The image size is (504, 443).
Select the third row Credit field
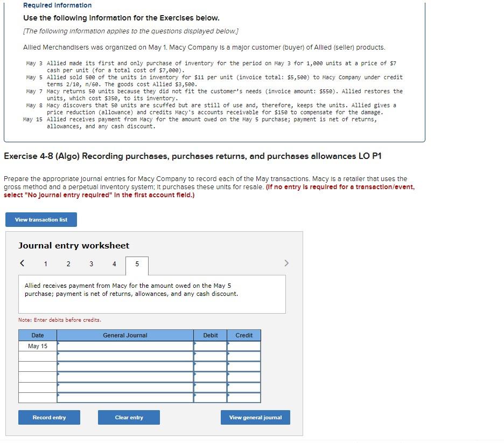click(x=244, y=366)
